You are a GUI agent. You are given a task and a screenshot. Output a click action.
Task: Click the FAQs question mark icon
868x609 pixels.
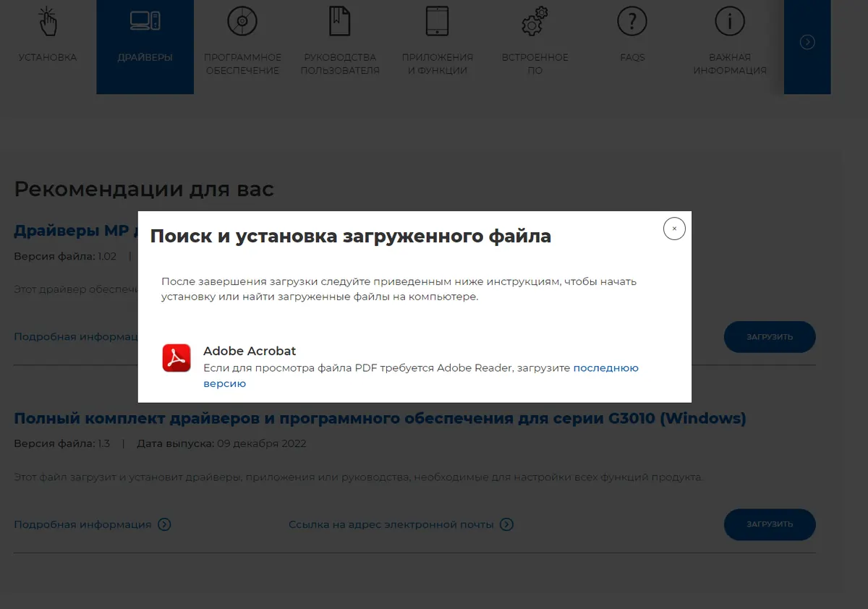(x=632, y=22)
